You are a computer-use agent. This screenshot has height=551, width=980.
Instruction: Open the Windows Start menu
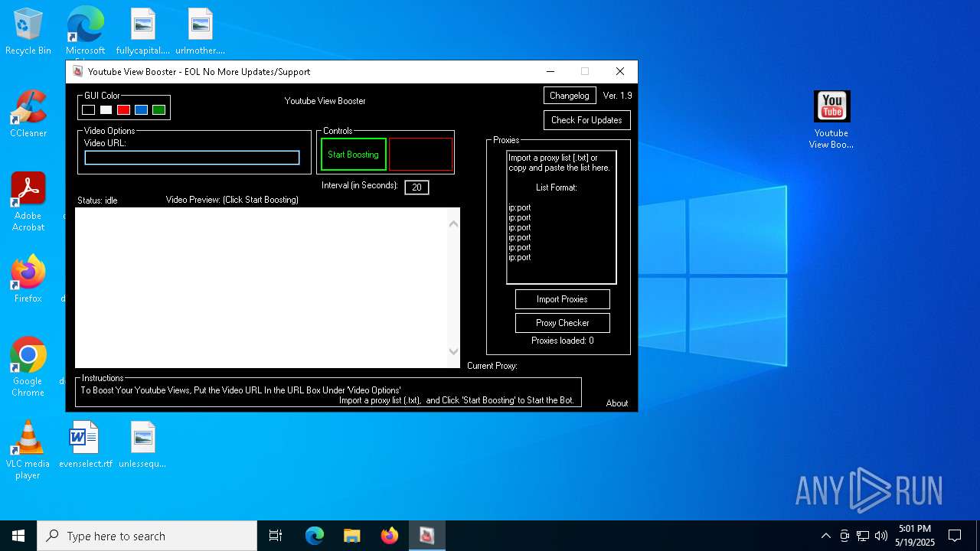[18, 536]
